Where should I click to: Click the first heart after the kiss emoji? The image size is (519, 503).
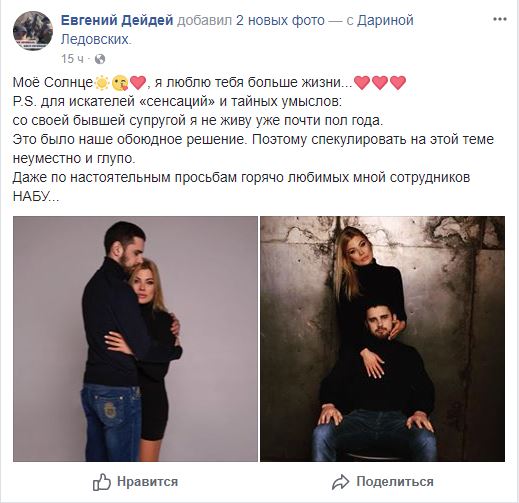tap(138, 83)
